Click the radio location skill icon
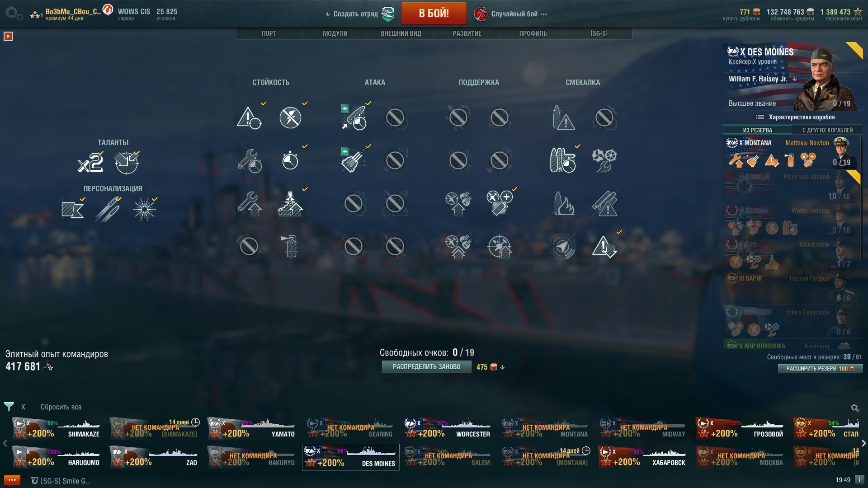The image size is (868, 488). tap(562, 246)
